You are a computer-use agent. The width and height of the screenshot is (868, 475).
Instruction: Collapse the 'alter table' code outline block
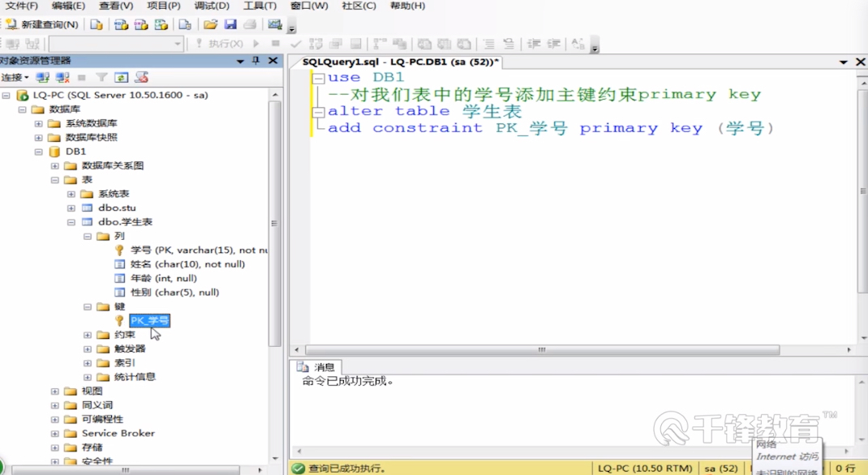318,112
